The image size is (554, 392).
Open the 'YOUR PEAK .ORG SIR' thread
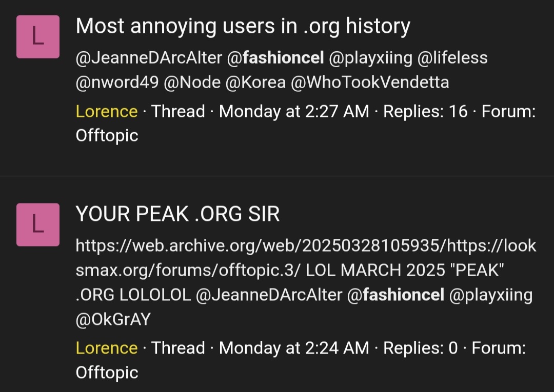tap(177, 214)
